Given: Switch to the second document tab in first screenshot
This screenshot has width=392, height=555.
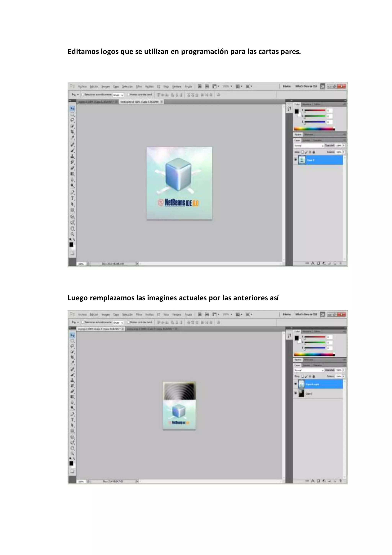Looking at the screenshot, I should [x=141, y=102].
